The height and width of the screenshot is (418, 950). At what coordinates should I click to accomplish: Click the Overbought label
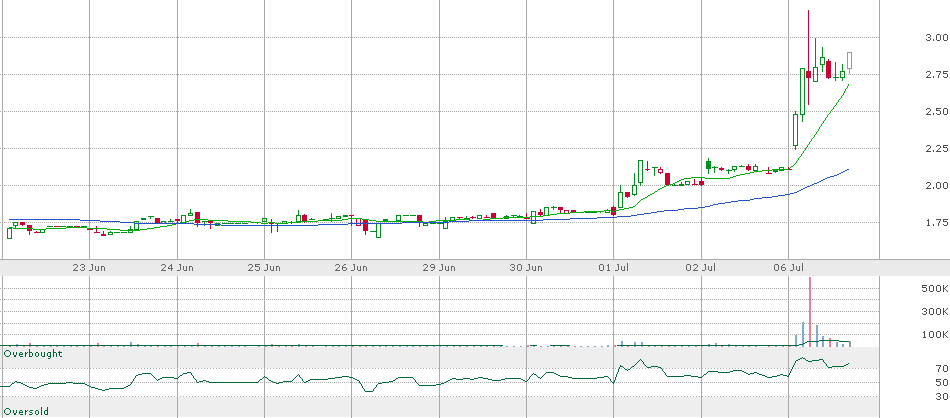coord(33,353)
